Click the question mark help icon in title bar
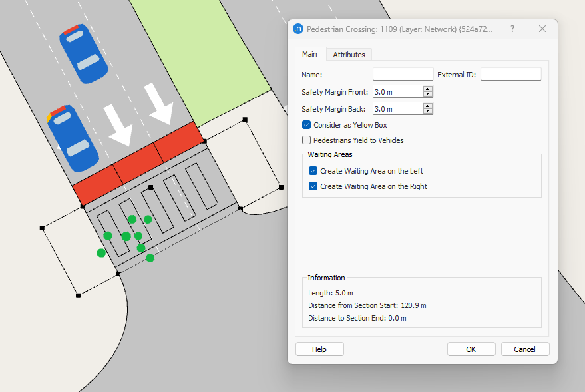585x392 pixels. tap(512, 29)
